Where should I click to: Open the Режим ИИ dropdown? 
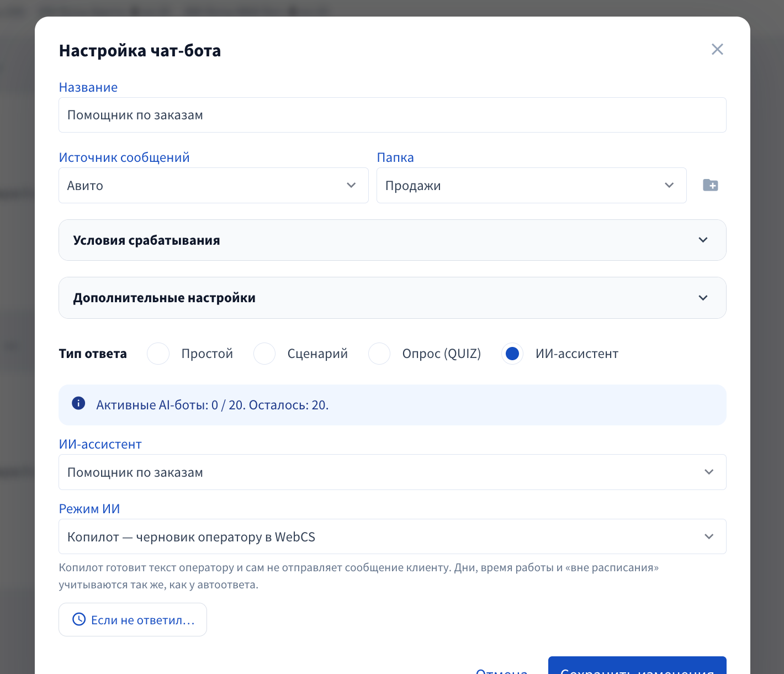[x=393, y=536]
